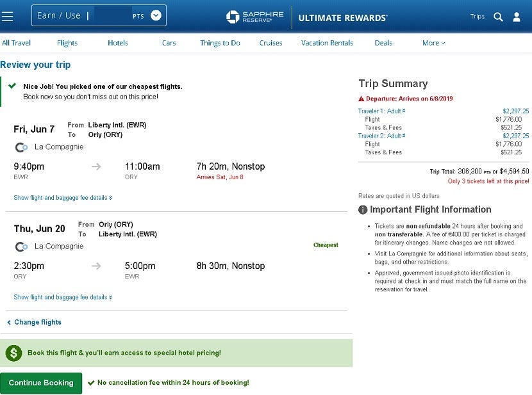Click the green dollar sign icon
This screenshot has height=395, width=532.
(13, 353)
